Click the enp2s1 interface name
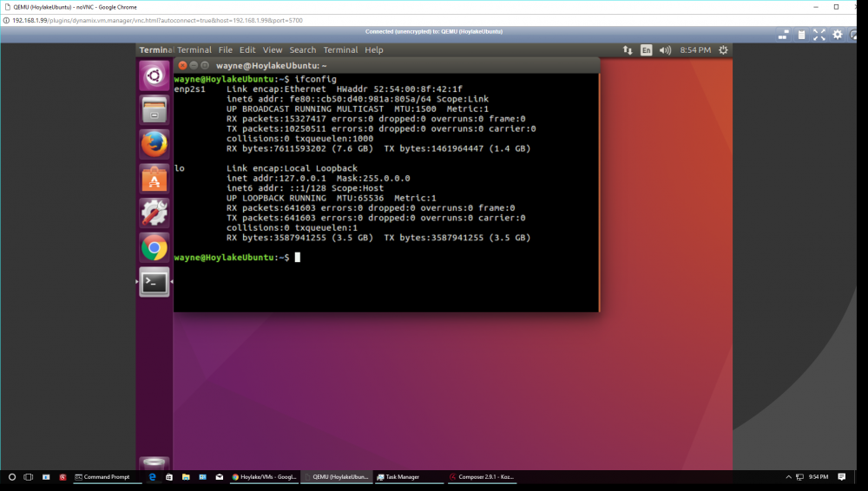This screenshot has width=868, height=491. (x=190, y=89)
